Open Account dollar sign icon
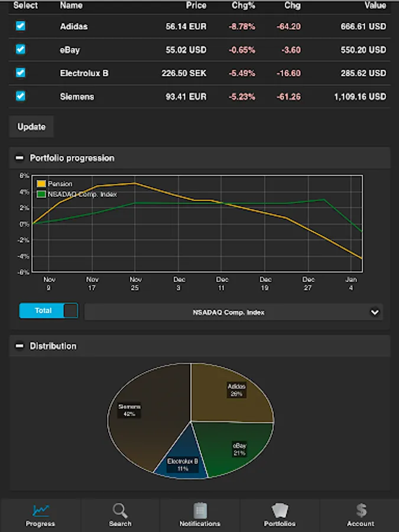This screenshot has width=399, height=532. (x=361, y=510)
